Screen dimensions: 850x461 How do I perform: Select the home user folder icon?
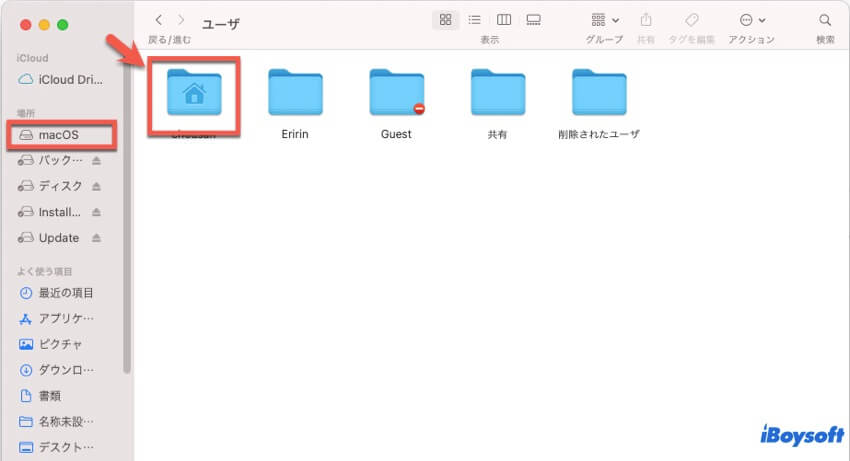click(x=194, y=93)
